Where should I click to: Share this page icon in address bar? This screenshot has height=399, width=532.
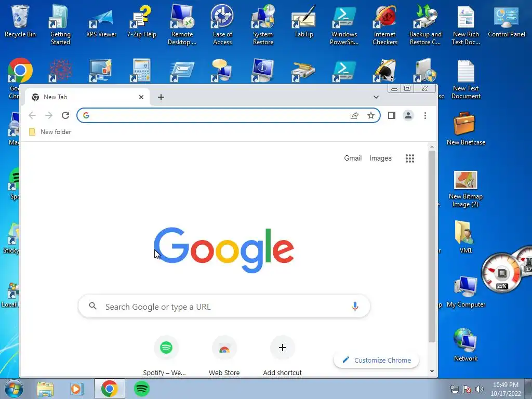(354, 115)
